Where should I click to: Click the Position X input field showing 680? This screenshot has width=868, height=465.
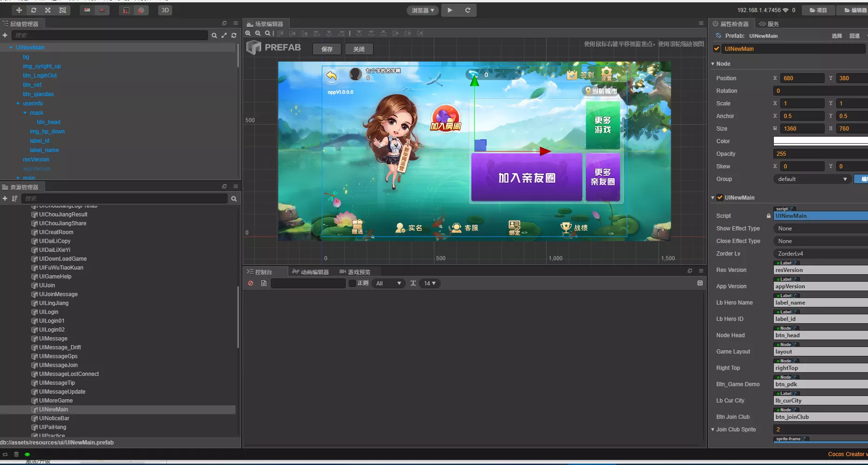[x=801, y=78]
